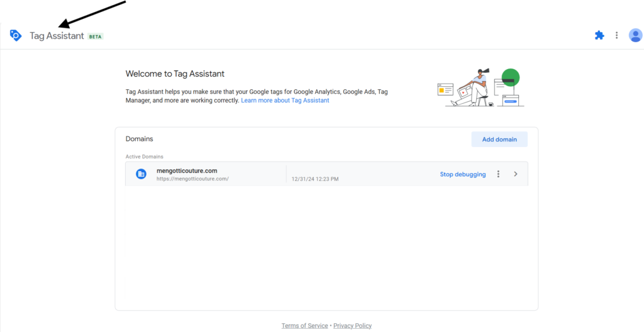The height and width of the screenshot is (332, 644).
Task: Click Stop debugging for mengotticouture.com
Action: click(x=463, y=174)
